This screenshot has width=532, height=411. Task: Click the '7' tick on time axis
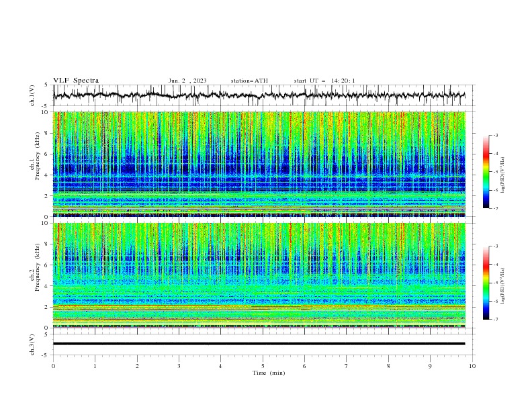coord(347,366)
